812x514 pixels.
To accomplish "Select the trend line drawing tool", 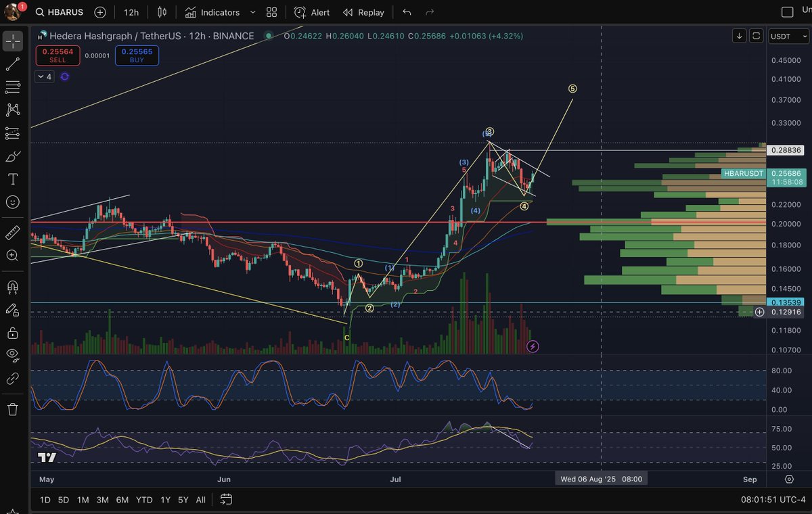I will tap(13, 64).
